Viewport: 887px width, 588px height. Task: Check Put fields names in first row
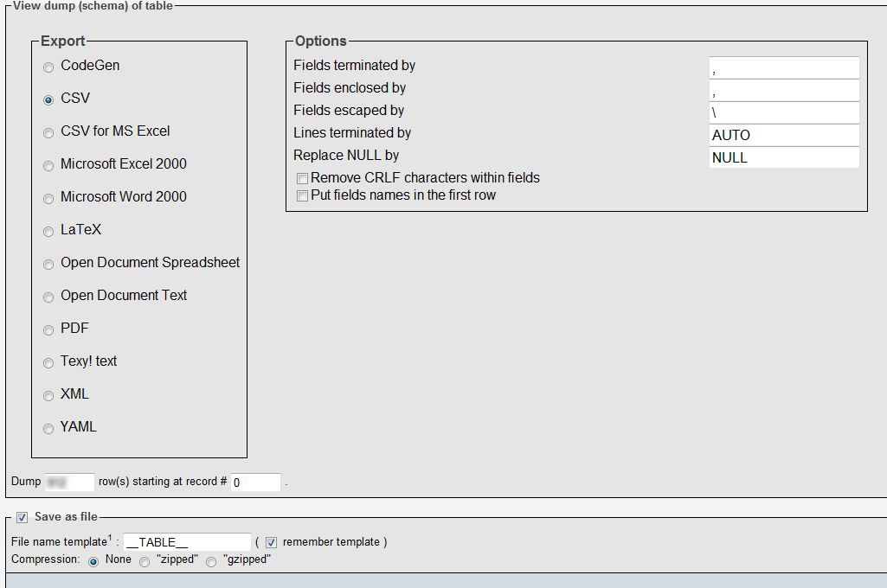click(302, 196)
